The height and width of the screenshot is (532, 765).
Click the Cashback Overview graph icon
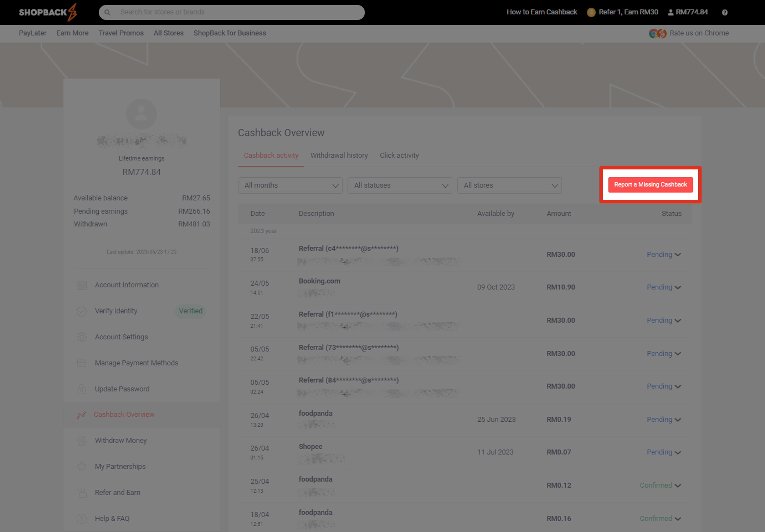(x=82, y=415)
